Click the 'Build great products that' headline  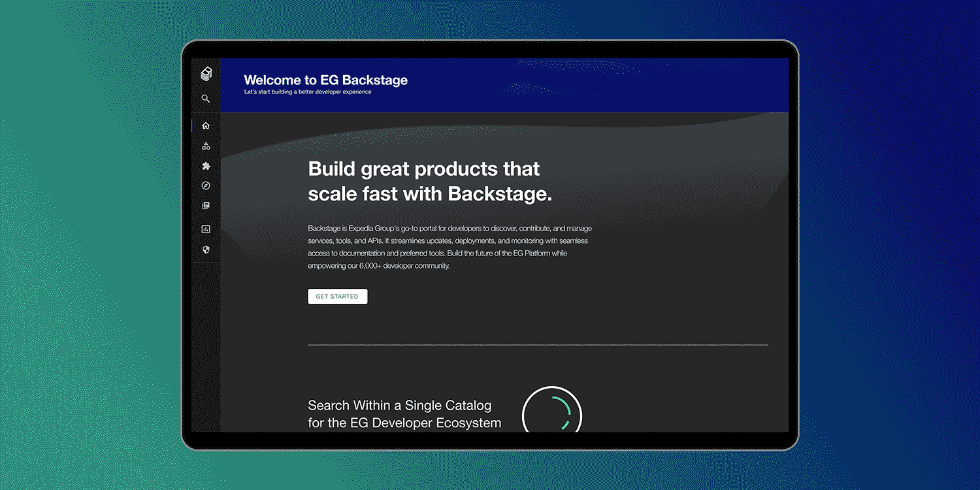pyautogui.click(x=424, y=169)
